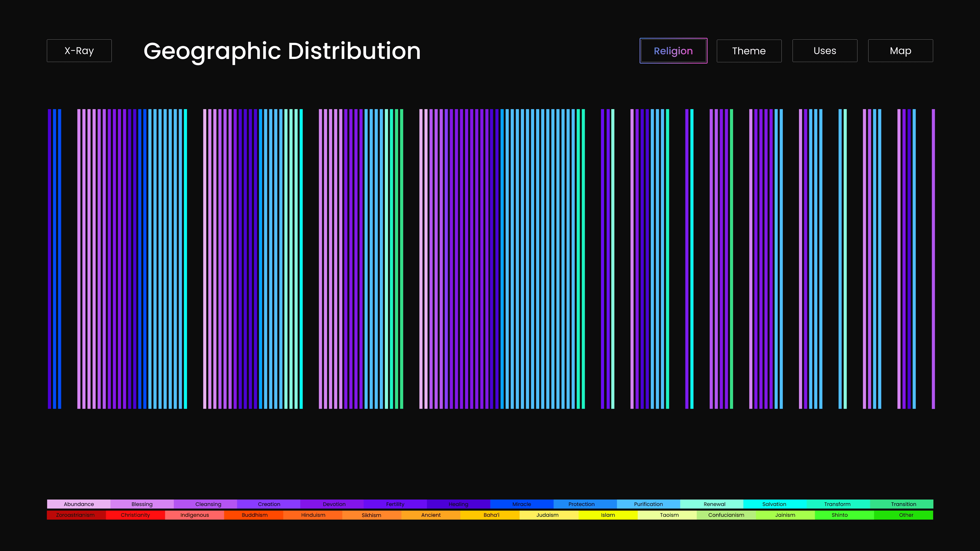Switch to the Map view
The image size is (980, 551).
[x=900, y=51]
